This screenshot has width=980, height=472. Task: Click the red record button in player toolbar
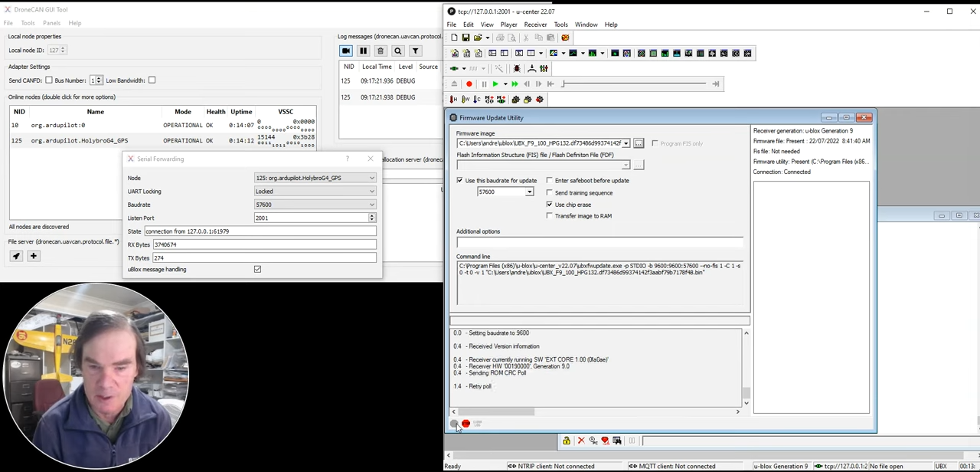[x=469, y=84]
